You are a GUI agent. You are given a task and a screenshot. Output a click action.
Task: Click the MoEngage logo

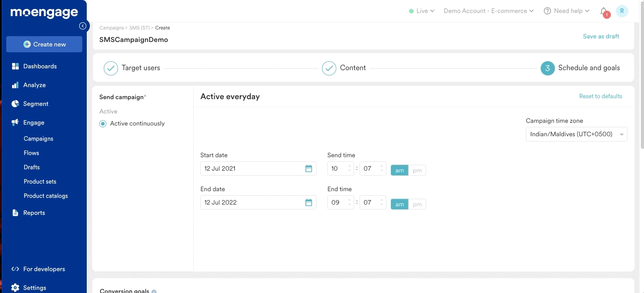[44, 13]
